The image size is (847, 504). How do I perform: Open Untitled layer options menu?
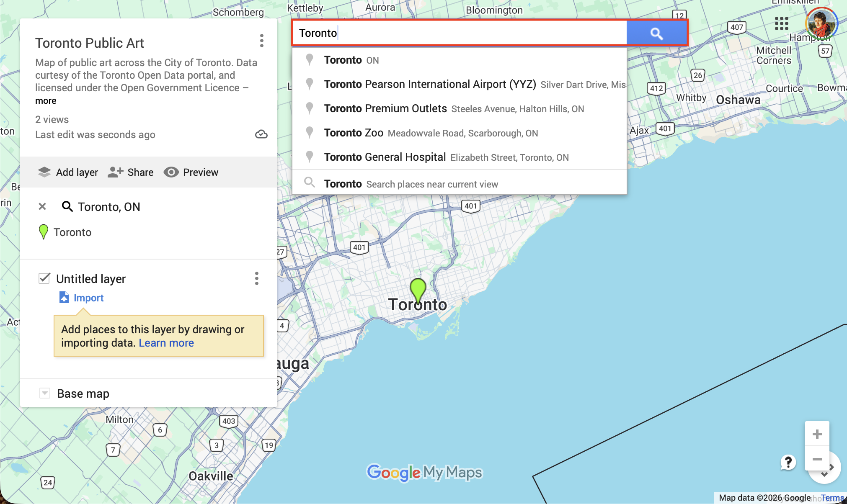pyautogui.click(x=257, y=278)
